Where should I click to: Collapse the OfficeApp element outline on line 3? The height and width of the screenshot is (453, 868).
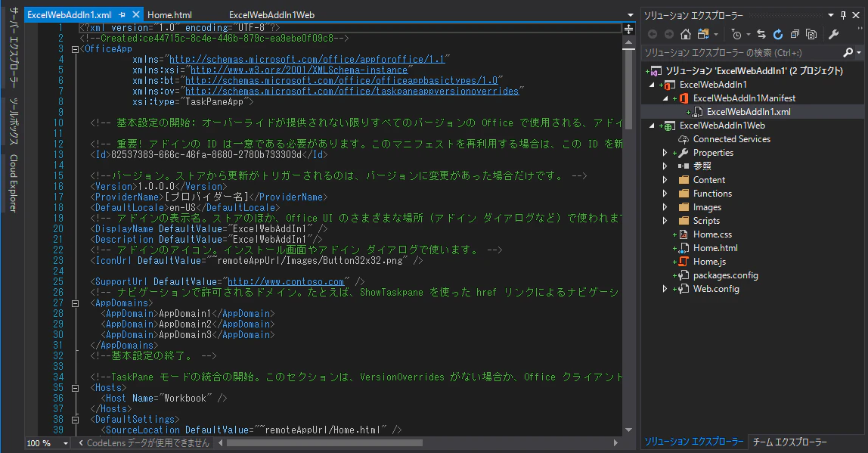click(x=76, y=49)
